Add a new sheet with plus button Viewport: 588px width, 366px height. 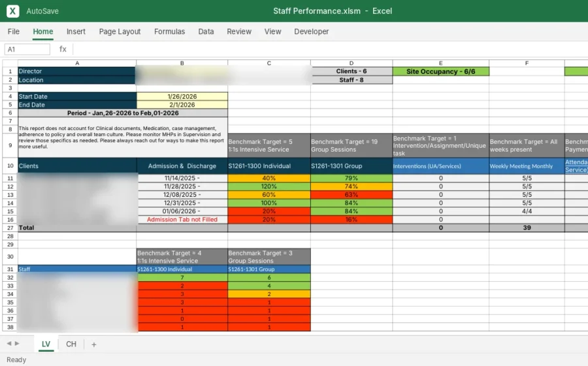coord(93,344)
